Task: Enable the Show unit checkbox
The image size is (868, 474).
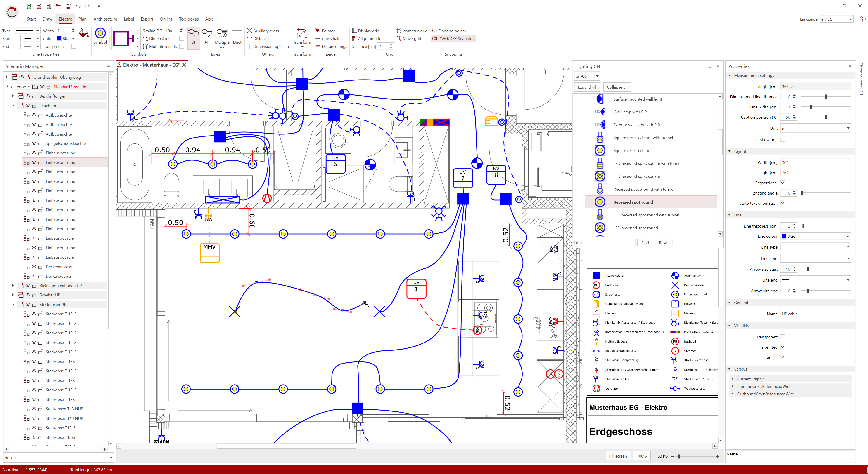Action: (783, 139)
